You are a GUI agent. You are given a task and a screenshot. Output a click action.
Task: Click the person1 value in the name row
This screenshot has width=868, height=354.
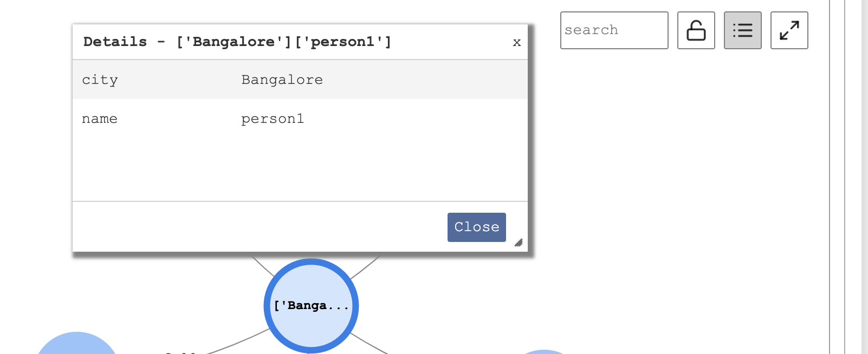click(273, 119)
